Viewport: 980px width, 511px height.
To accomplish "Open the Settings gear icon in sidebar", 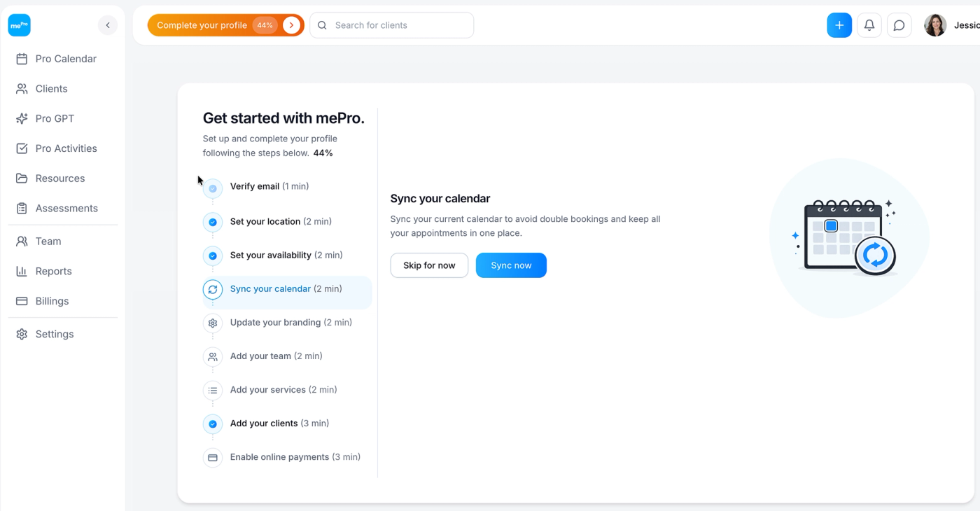I will (x=22, y=335).
